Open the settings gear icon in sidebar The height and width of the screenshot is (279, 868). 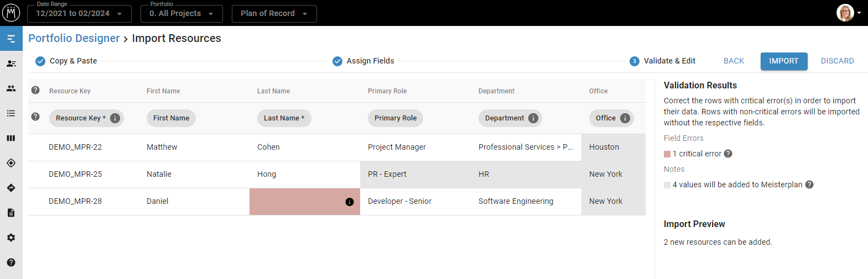pyautogui.click(x=11, y=238)
